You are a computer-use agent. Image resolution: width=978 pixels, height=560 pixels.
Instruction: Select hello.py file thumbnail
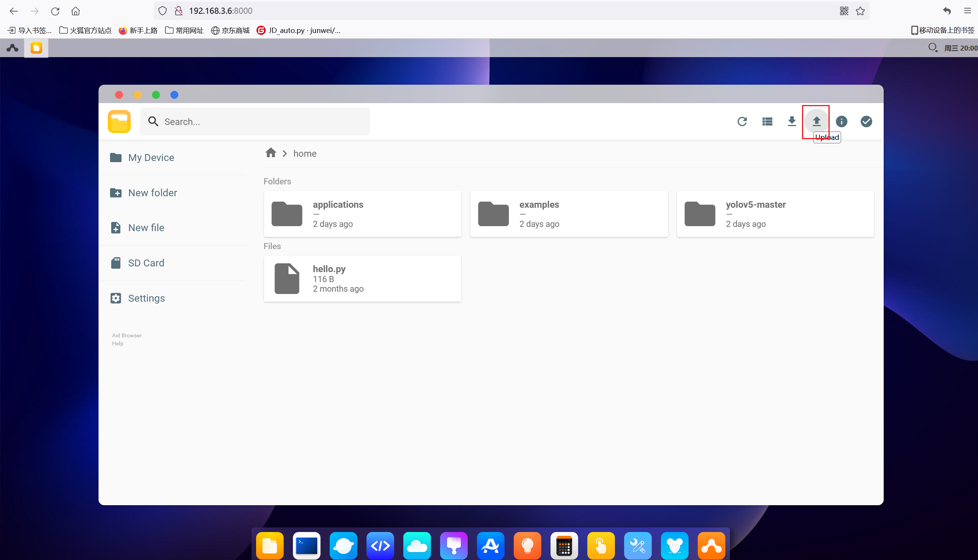(287, 278)
